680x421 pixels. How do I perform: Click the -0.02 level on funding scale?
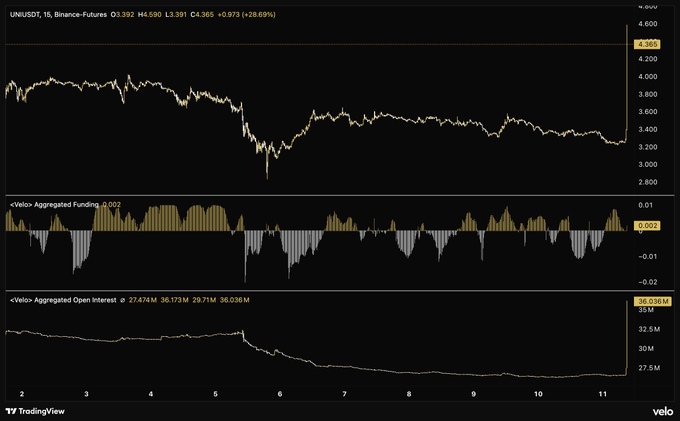coord(648,282)
